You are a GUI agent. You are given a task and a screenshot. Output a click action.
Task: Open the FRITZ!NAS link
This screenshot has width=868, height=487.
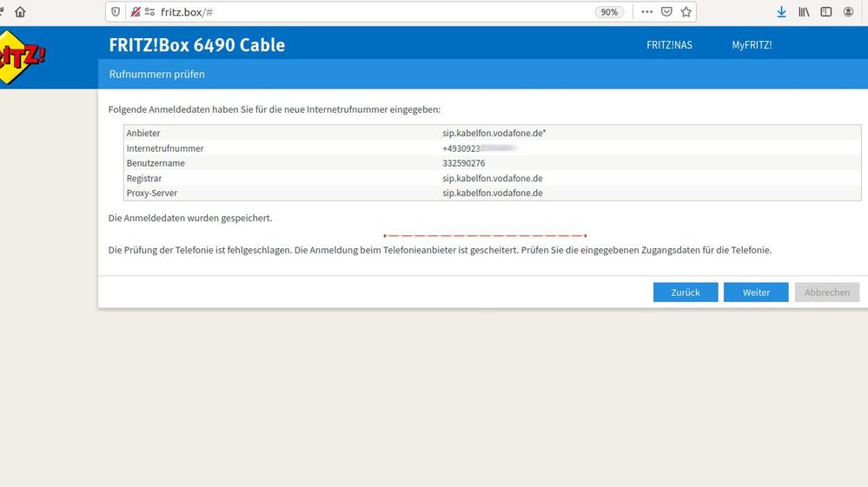coord(669,45)
